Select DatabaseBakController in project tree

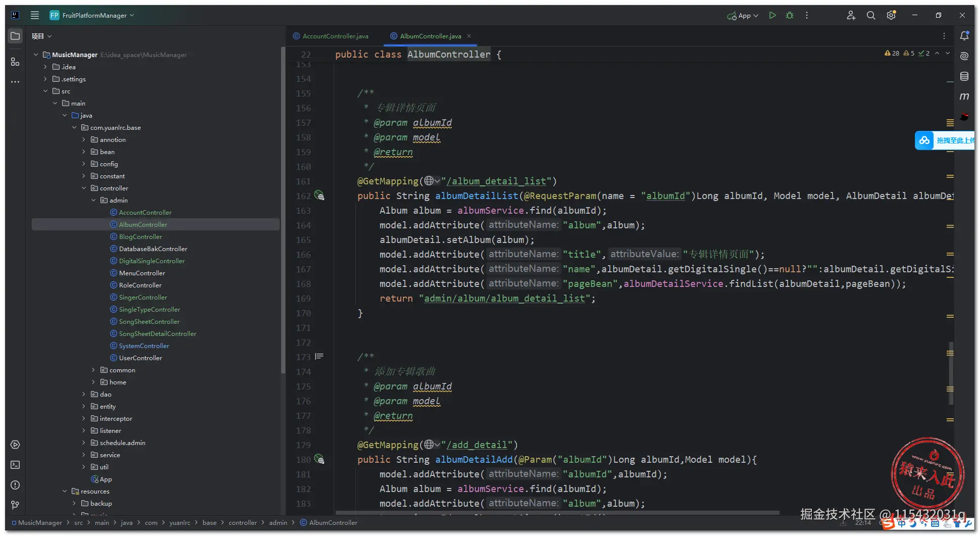153,249
